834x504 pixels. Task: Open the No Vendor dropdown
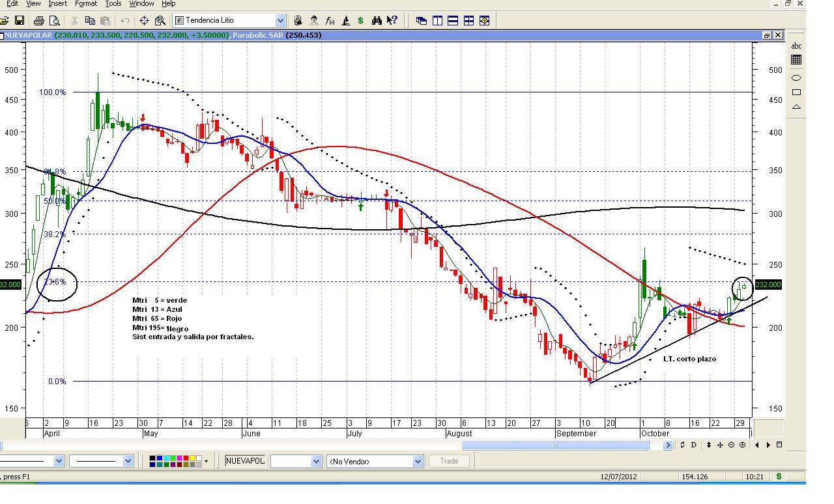click(x=418, y=462)
